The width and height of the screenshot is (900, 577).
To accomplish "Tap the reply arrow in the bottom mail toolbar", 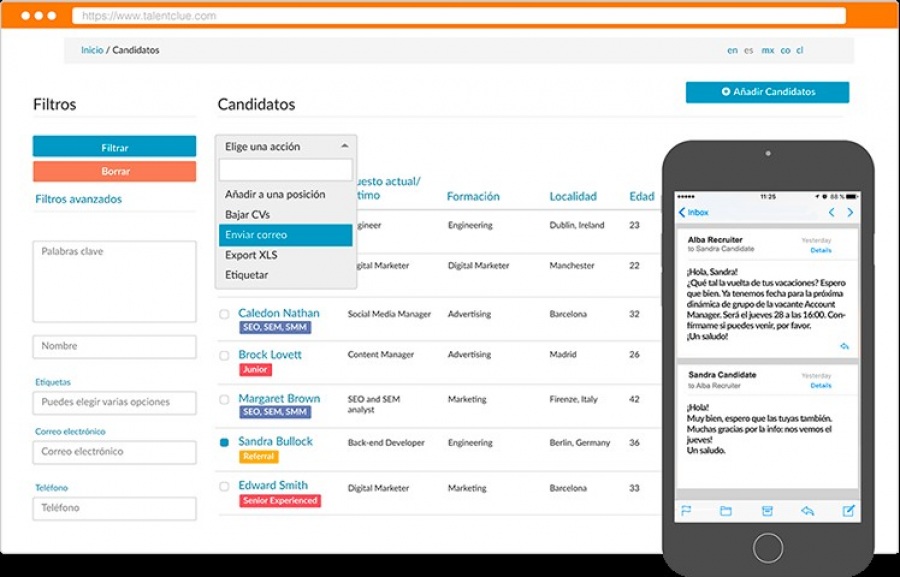I will [x=808, y=510].
